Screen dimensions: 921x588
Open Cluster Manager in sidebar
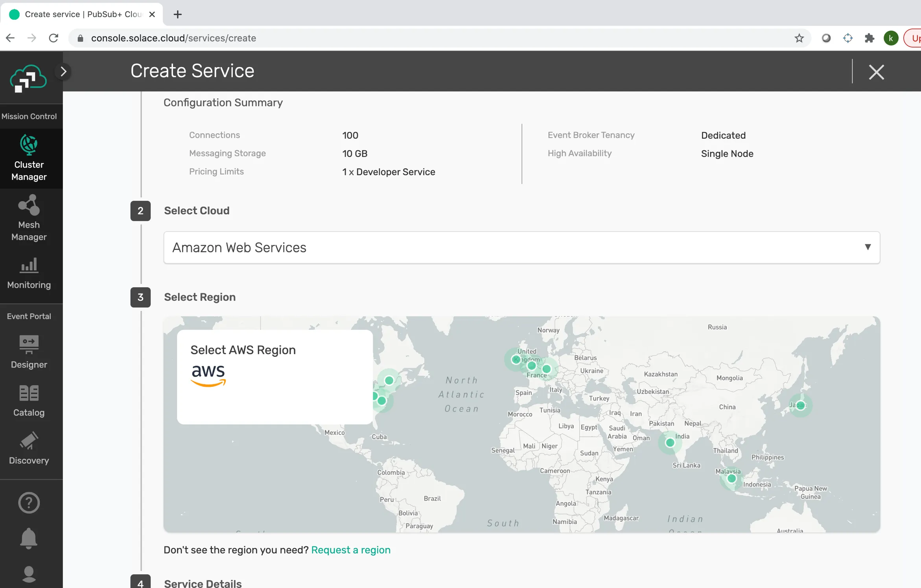point(29,158)
